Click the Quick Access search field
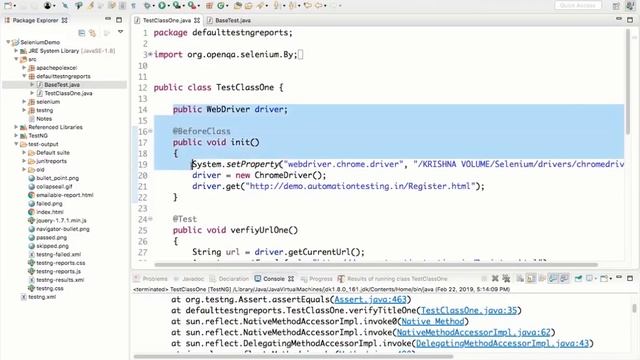This screenshot has height=360, width=640. click(x=578, y=5)
